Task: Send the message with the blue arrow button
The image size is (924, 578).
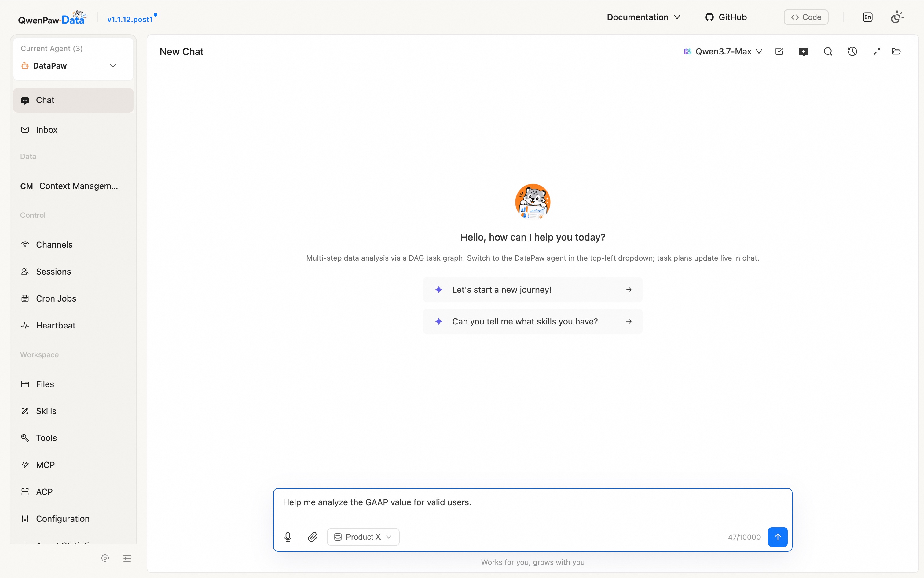Action: click(x=778, y=537)
